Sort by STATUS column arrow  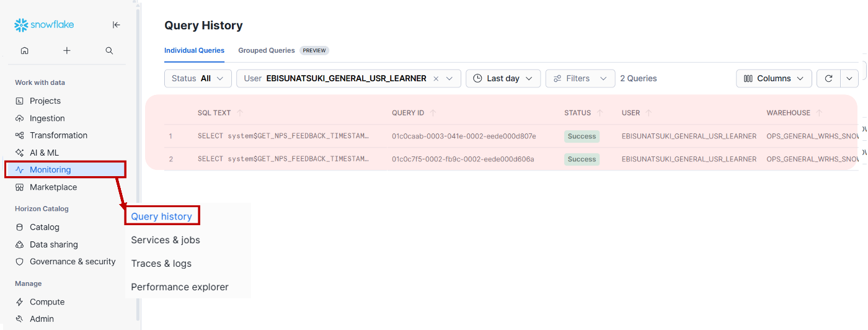(x=600, y=113)
